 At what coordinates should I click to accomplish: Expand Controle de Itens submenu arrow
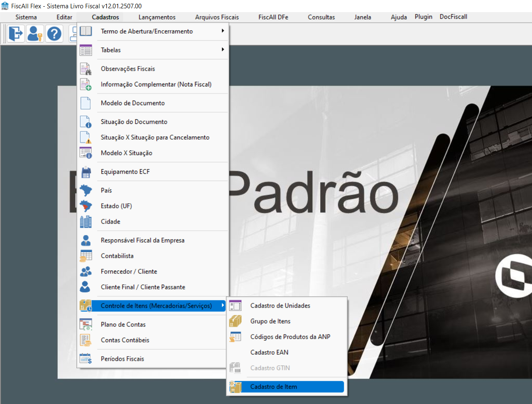click(x=223, y=305)
